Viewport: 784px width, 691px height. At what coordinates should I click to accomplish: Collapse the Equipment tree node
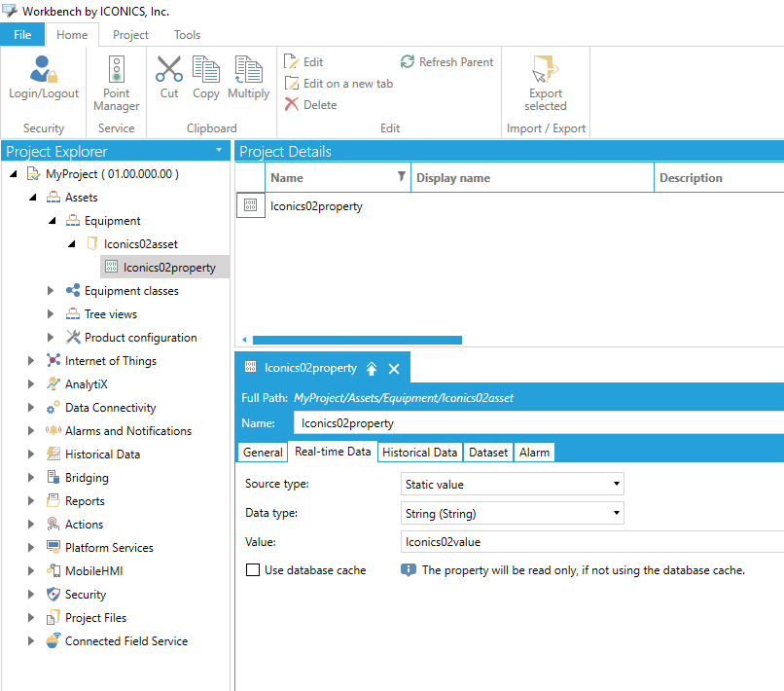pos(53,221)
